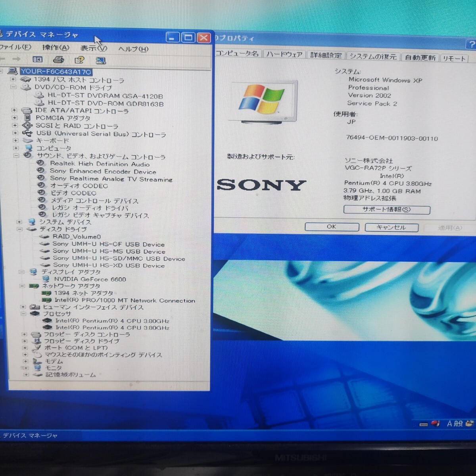
Task: Click the root computer icon YOUR-F6C643A17C
Action: point(13,71)
